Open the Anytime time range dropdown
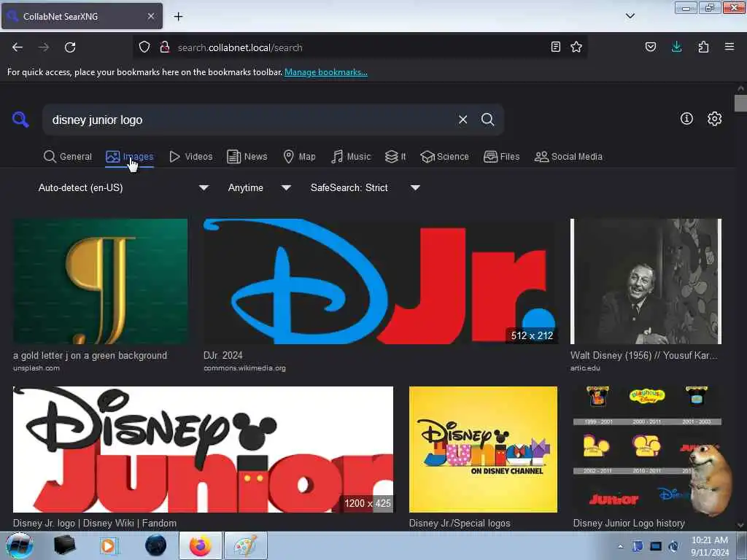 click(259, 187)
